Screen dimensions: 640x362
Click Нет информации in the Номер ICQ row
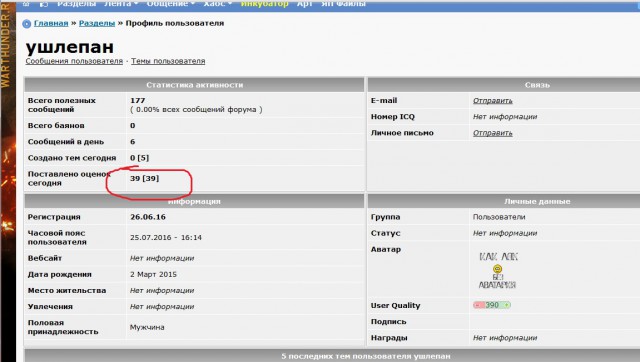point(505,117)
